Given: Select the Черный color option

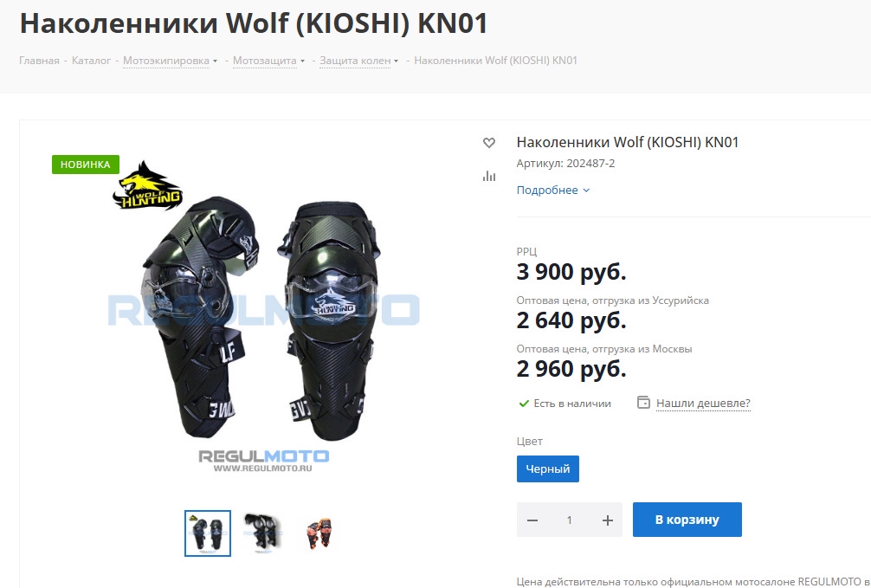Looking at the screenshot, I should (548, 469).
